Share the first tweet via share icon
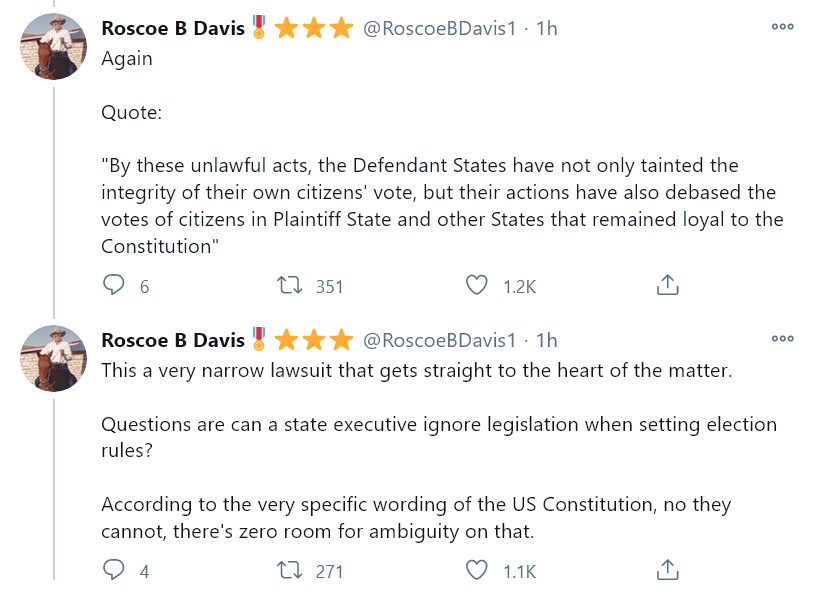The width and height of the screenshot is (816, 603). point(667,286)
